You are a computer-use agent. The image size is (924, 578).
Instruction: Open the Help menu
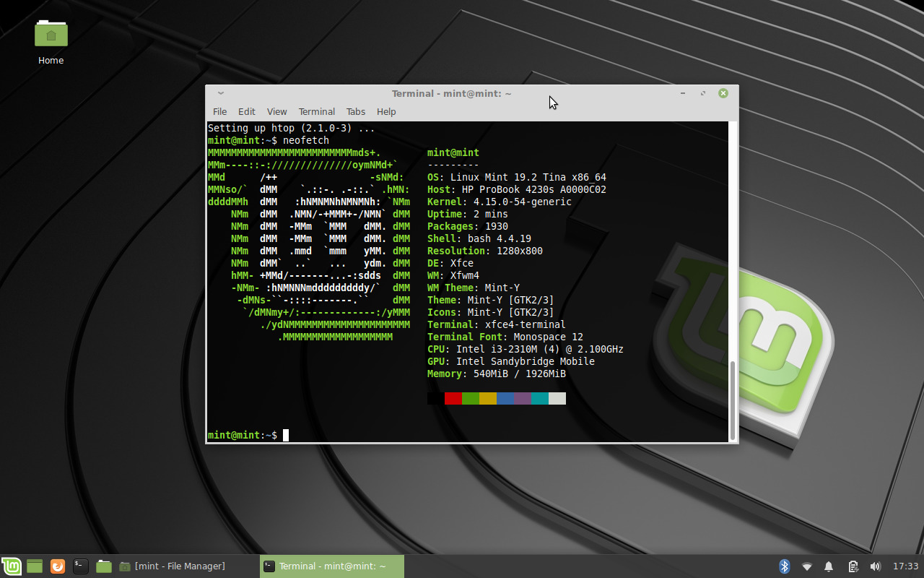click(x=386, y=111)
